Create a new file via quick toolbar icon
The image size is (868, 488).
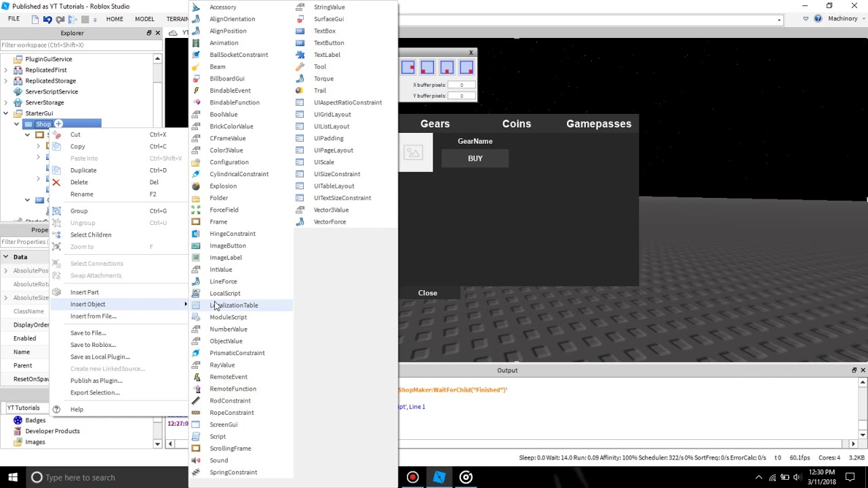tap(35, 19)
